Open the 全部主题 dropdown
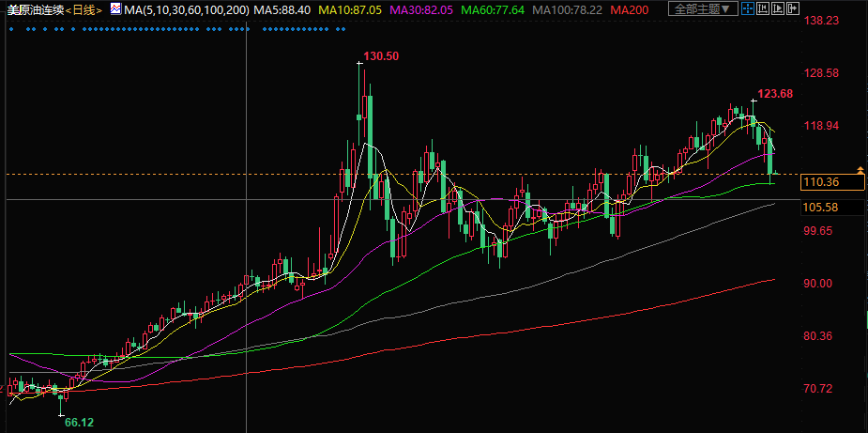This screenshot has width=868, height=433. coord(703,9)
